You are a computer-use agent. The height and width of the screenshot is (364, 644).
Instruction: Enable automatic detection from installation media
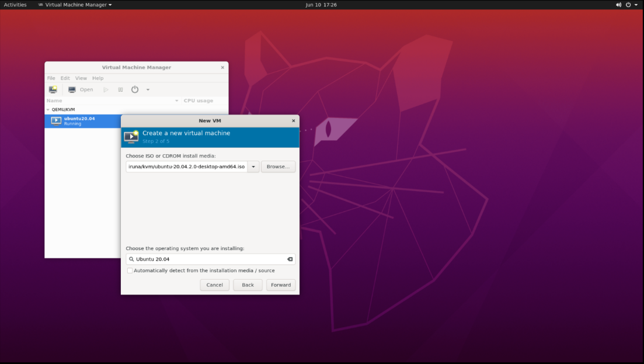click(x=130, y=271)
